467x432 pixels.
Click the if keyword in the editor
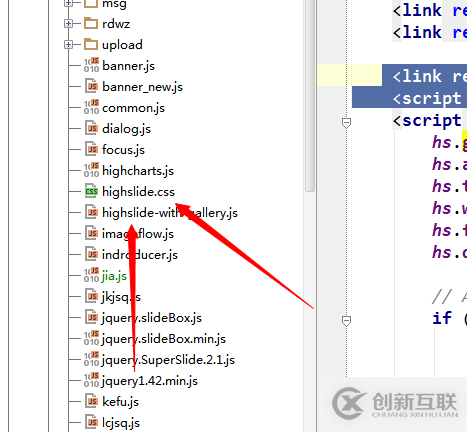(x=442, y=318)
